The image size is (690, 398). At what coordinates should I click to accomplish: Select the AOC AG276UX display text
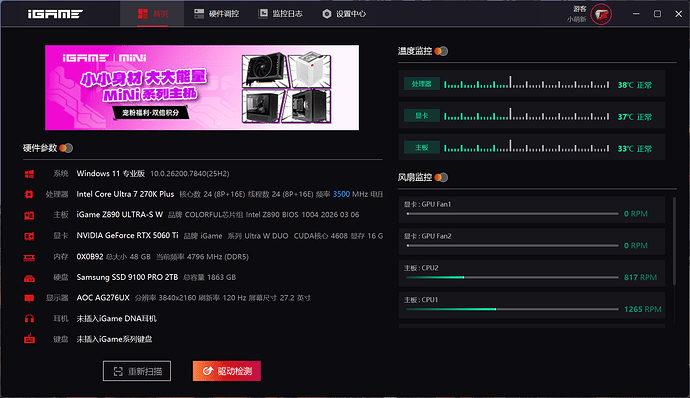tap(103, 298)
